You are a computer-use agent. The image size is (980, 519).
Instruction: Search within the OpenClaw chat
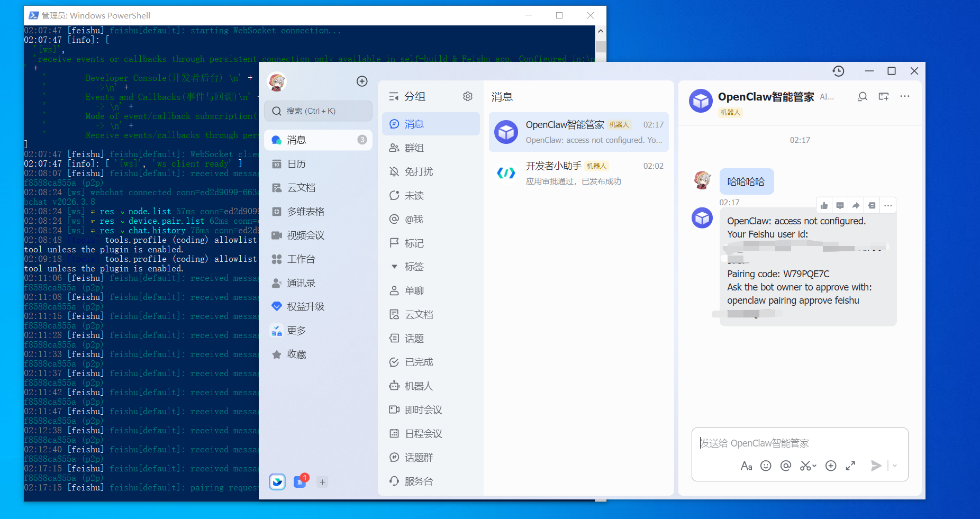point(863,96)
